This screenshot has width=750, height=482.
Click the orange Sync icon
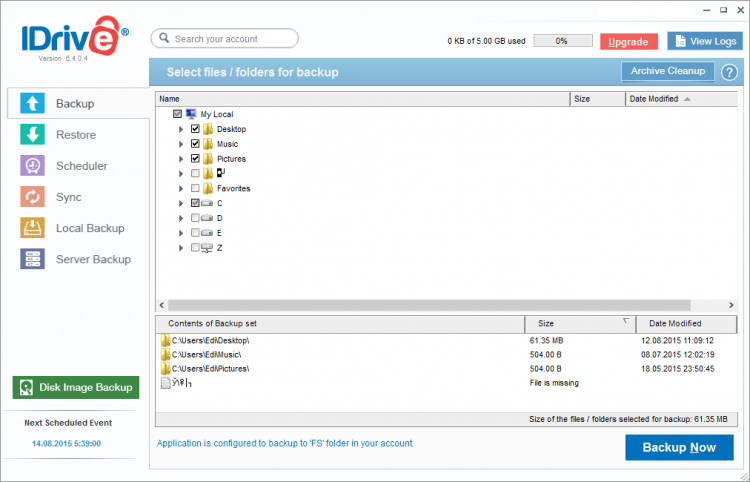point(33,197)
